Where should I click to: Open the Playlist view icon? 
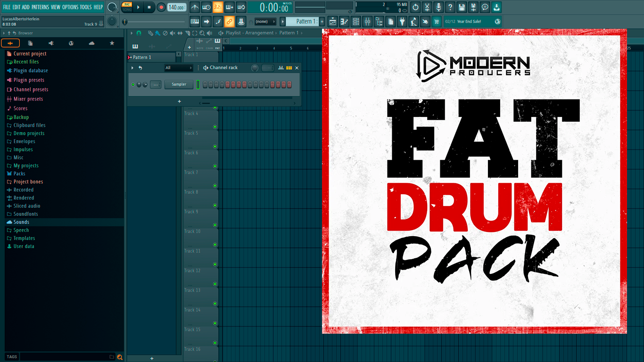pyautogui.click(x=333, y=21)
